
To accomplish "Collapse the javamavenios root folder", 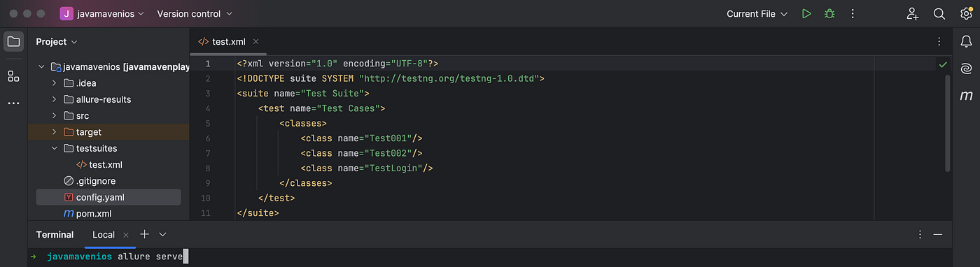I will pos(41,67).
